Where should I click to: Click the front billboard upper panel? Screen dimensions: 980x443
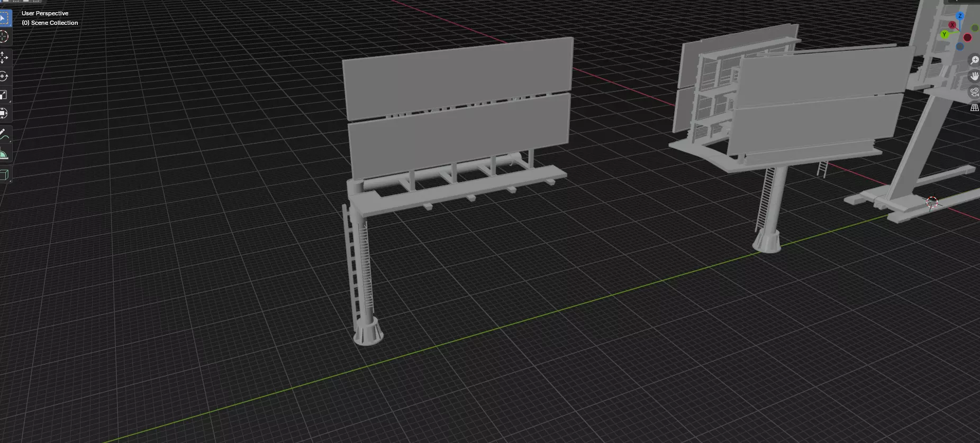tap(458, 78)
